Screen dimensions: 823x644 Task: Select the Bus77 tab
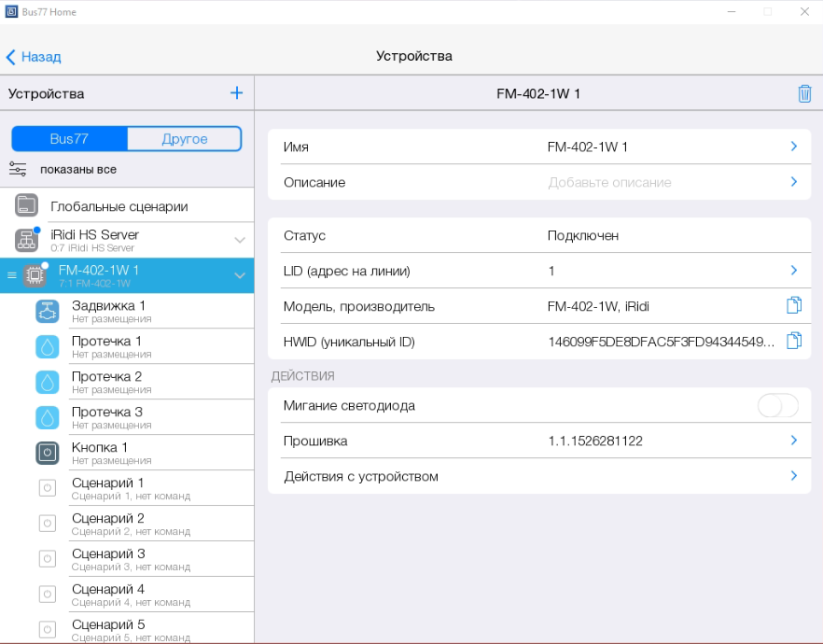click(70, 139)
